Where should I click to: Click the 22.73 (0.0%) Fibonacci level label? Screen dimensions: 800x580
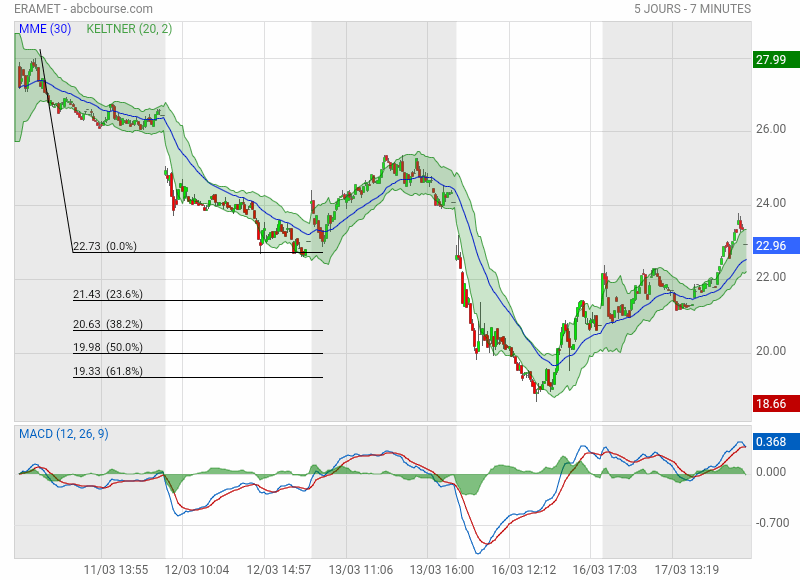point(105,246)
